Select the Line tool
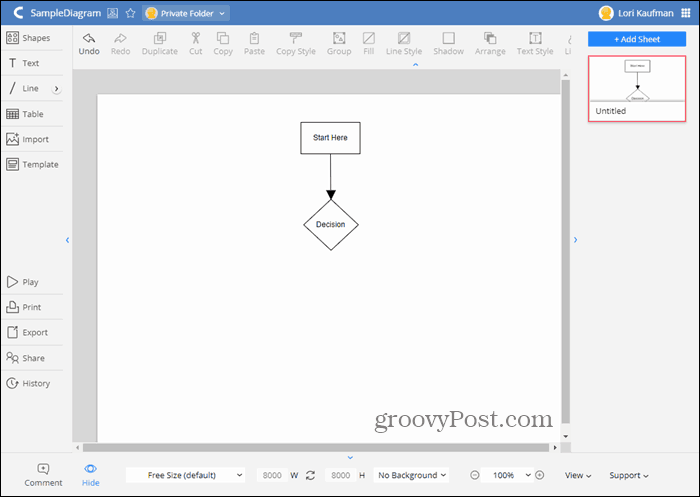Viewport: 700px width, 497px height. click(24, 88)
